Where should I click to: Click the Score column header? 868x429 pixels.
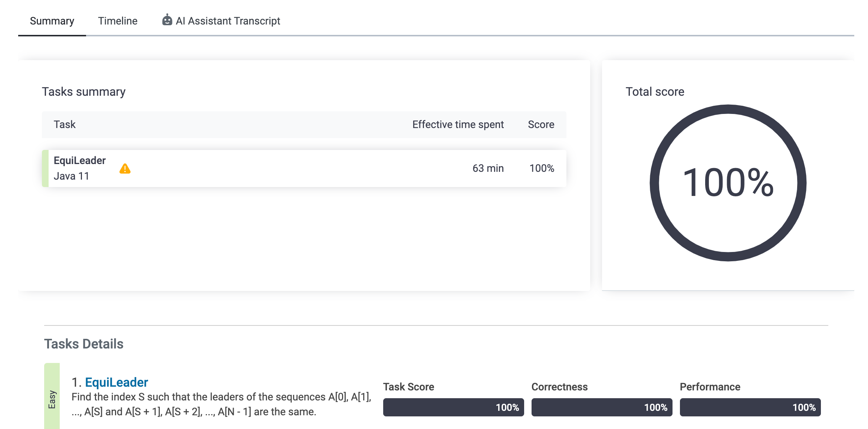pyautogui.click(x=541, y=125)
